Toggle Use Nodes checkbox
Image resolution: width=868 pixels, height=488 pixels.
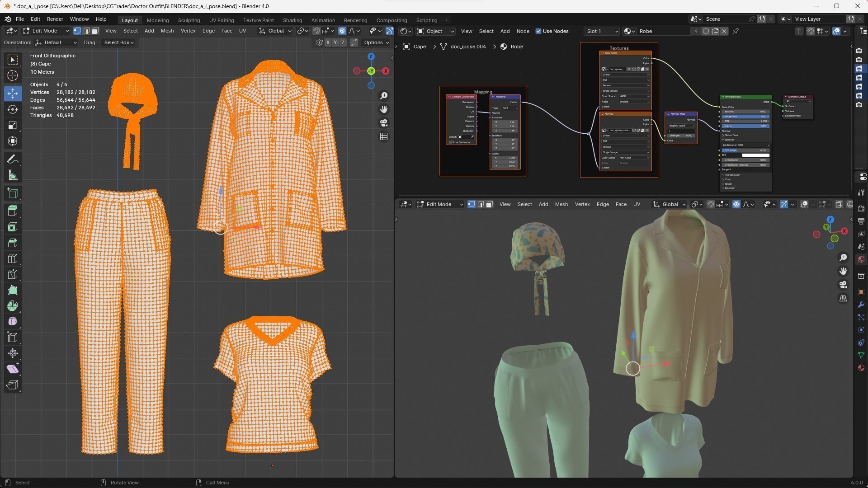[x=538, y=31]
